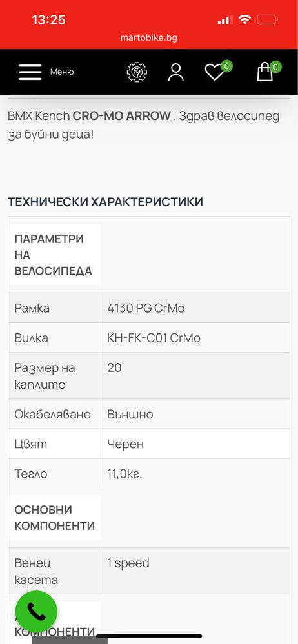Tap the ОСНОВНИ КОМПОНЕНТИ section header
The width and height of the screenshot is (298, 644).
(54, 518)
